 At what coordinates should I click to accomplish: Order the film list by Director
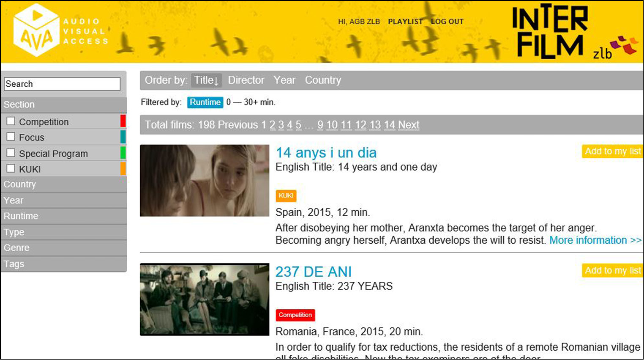pyautogui.click(x=246, y=80)
